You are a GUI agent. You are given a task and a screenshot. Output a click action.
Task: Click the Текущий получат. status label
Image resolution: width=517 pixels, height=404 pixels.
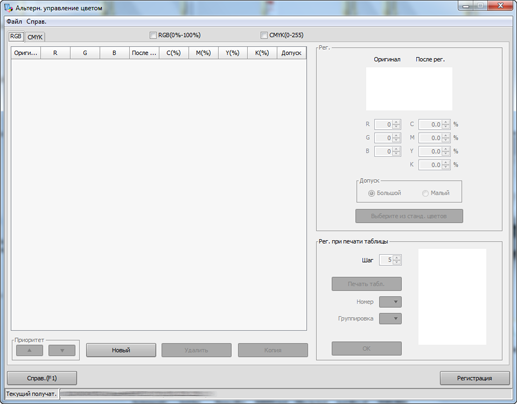[31, 394]
